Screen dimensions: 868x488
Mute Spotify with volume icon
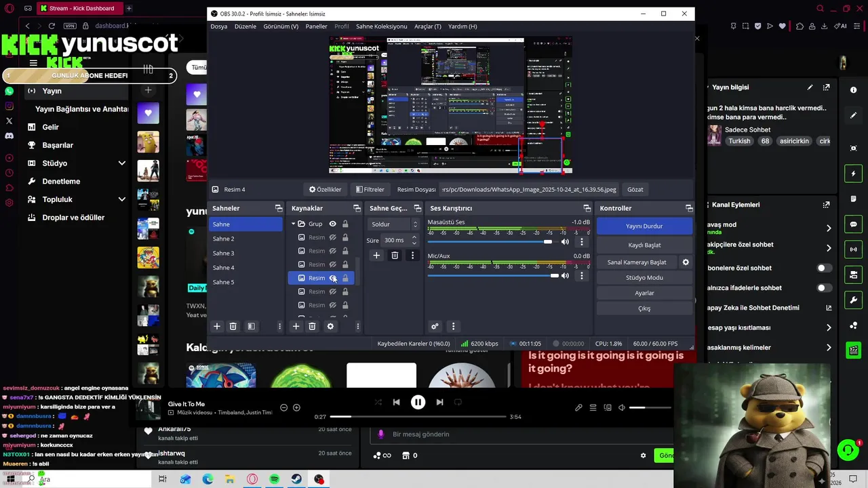622,407
